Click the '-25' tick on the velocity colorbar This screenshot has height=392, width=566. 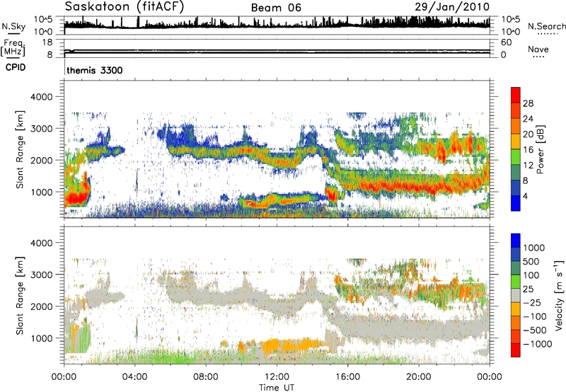(x=533, y=303)
